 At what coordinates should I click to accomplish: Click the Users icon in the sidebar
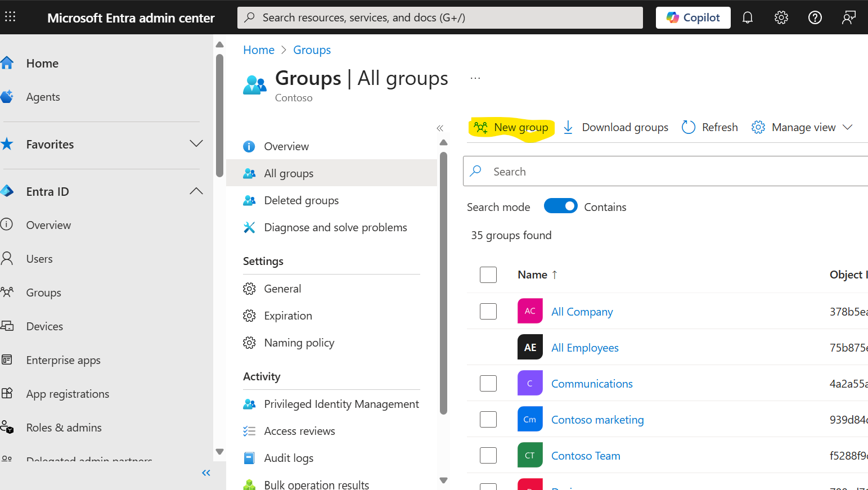7,258
